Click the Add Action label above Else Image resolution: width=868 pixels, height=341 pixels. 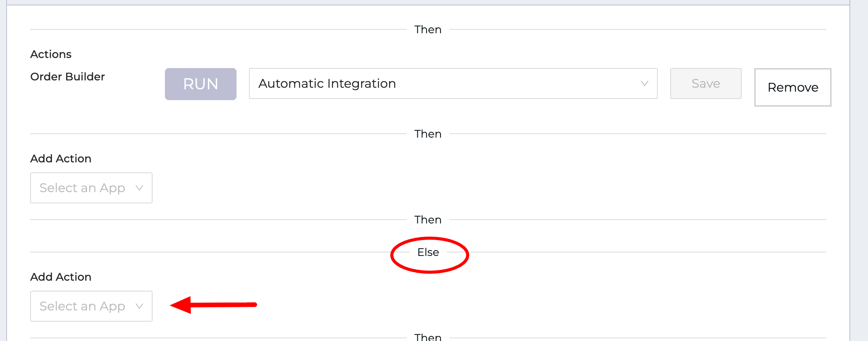click(x=61, y=159)
